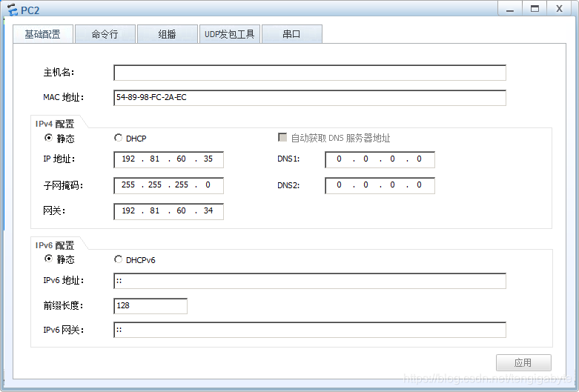Switch to the 基础配置 tab
Image resolution: width=579 pixels, height=392 pixels.
43,34
